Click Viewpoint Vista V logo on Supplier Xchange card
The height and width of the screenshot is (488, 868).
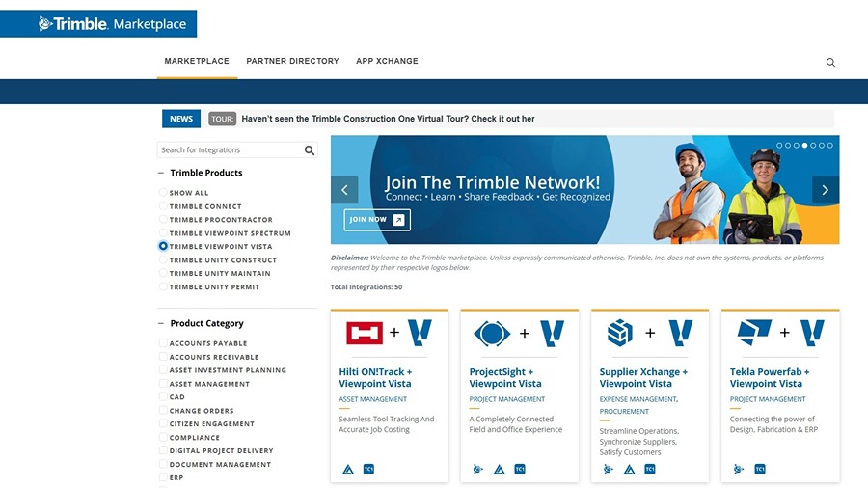pyautogui.click(x=680, y=333)
